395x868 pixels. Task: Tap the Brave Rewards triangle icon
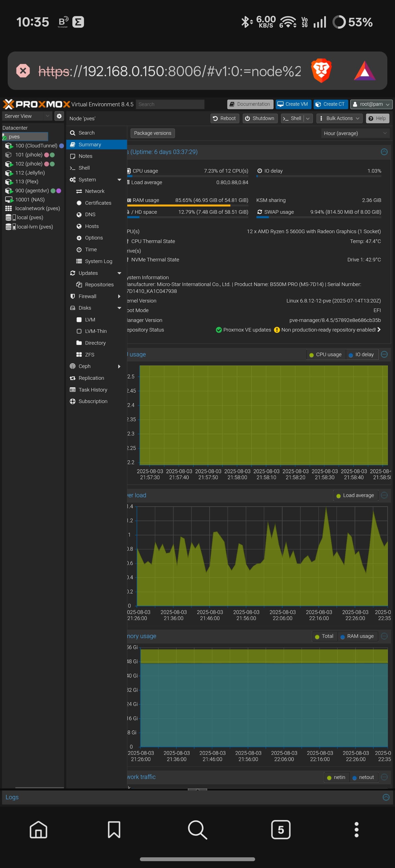coord(365,71)
